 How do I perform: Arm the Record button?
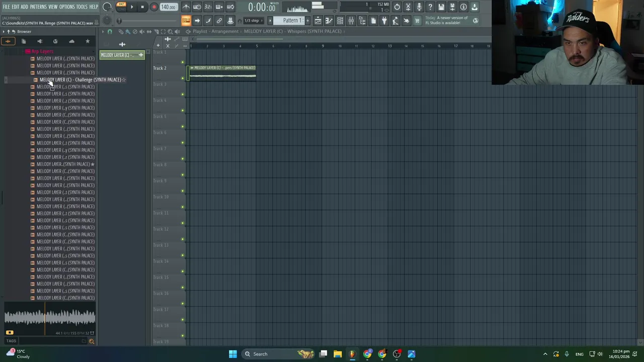click(154, 7)
